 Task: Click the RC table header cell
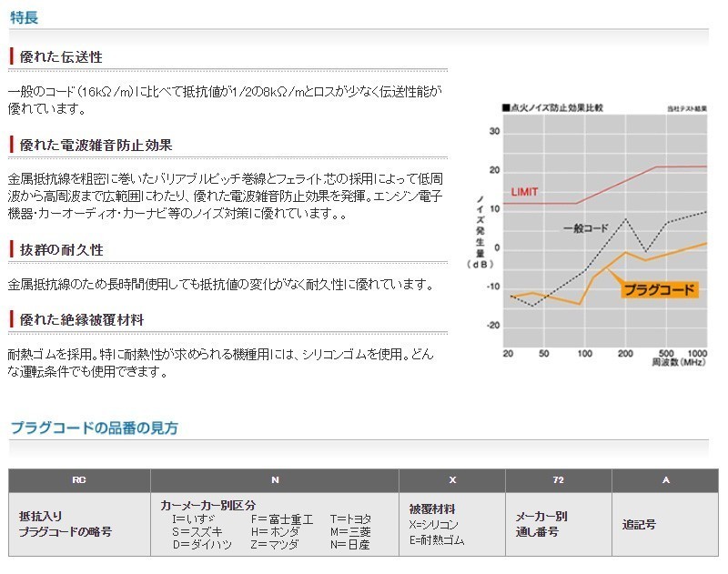point(79,480)
